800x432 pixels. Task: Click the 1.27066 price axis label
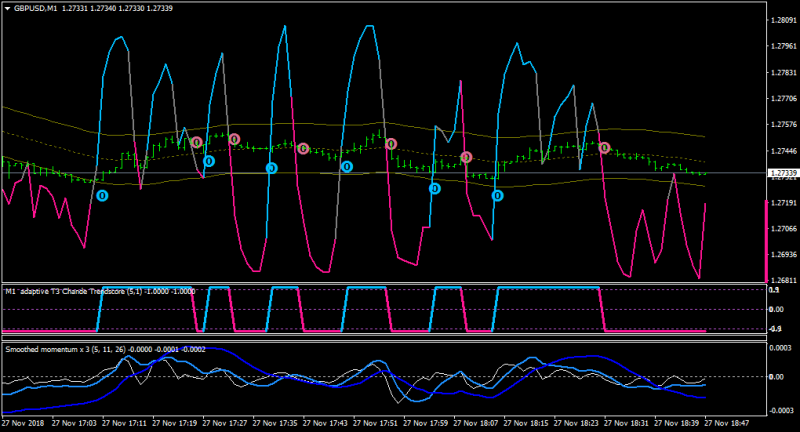(783, 228)
